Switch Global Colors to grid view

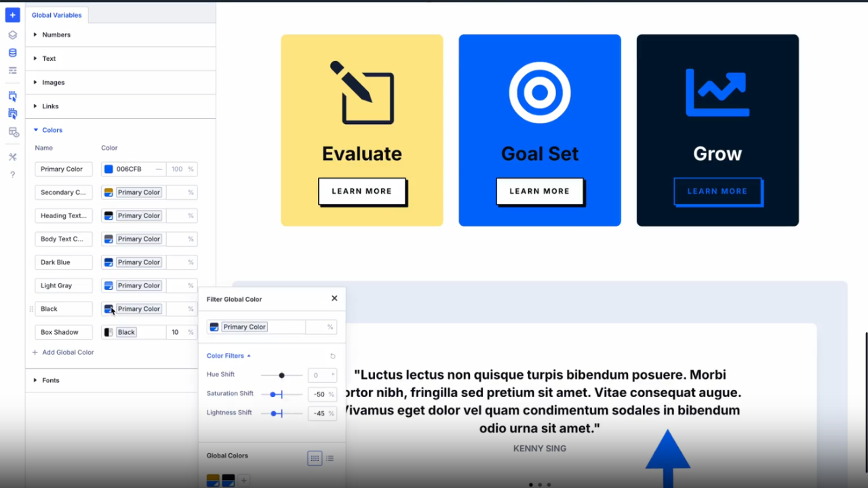pyautogui.click(x=315, y=458)
